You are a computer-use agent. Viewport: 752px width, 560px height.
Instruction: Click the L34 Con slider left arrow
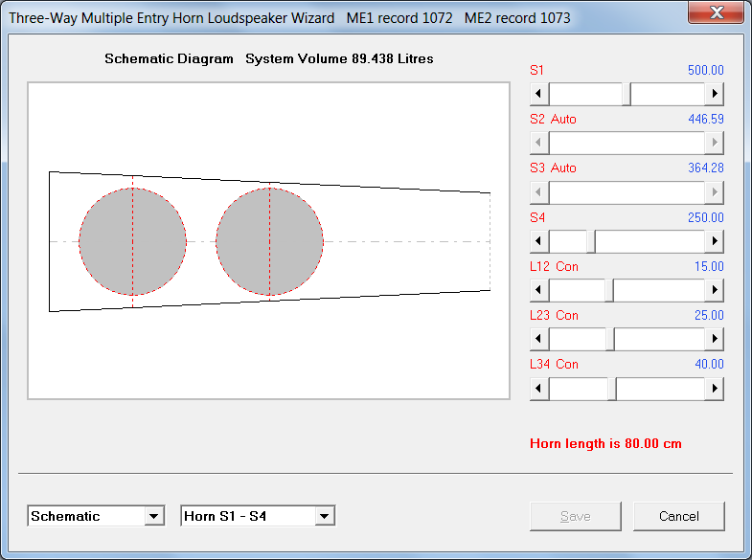[x=539, y=388]
